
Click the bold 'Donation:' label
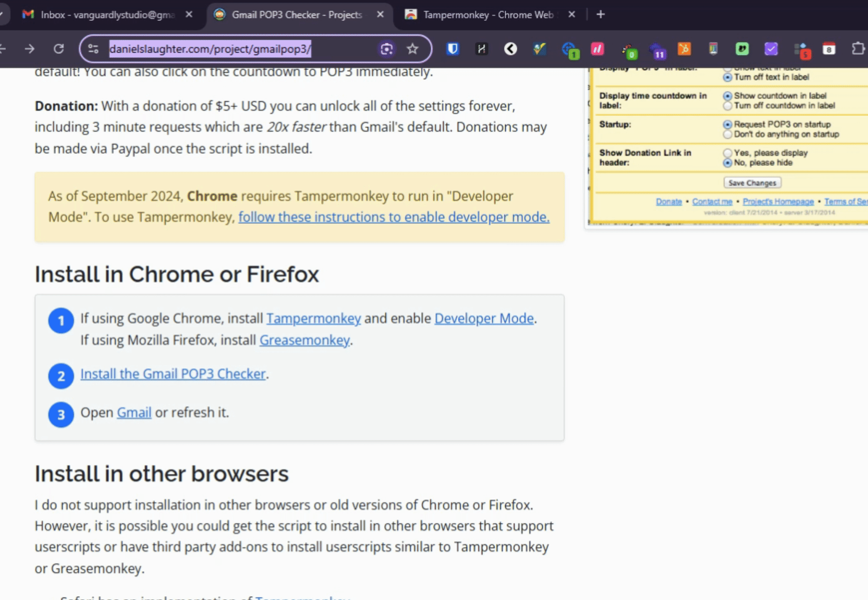(66, 106)
